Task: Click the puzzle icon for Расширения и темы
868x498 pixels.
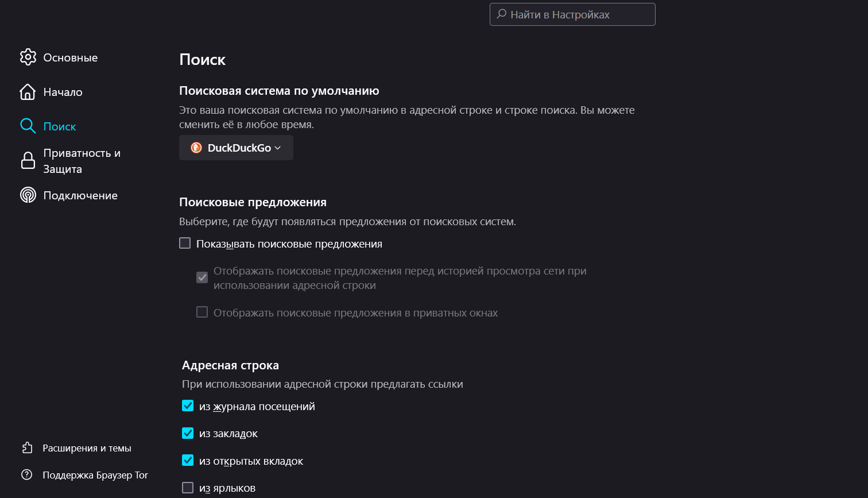Action: 27,448
